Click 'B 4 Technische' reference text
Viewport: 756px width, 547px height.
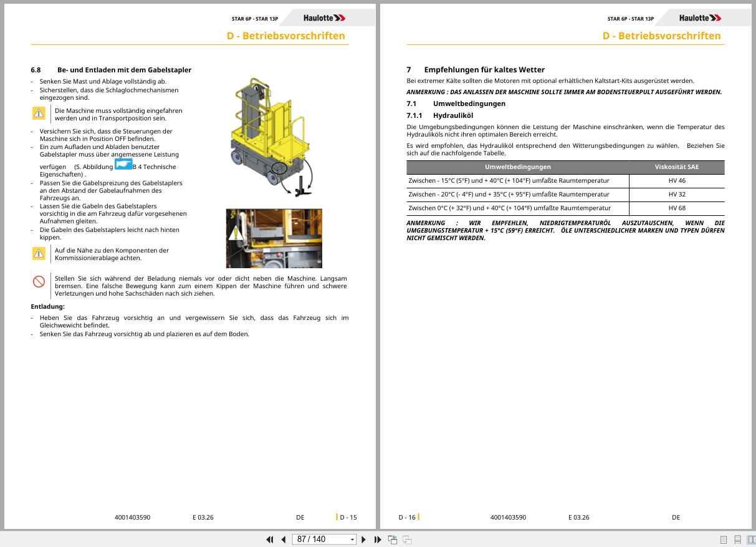(155, 167)
